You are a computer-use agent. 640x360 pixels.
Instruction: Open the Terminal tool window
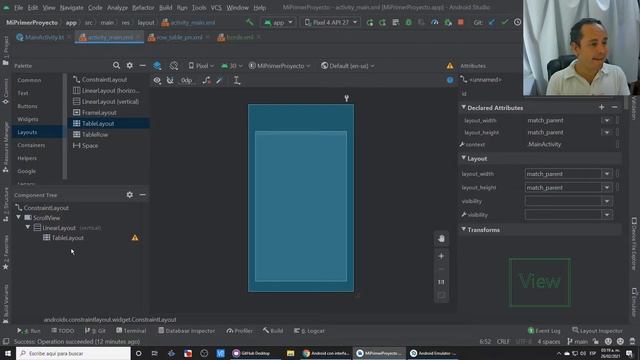click(131, 331)
